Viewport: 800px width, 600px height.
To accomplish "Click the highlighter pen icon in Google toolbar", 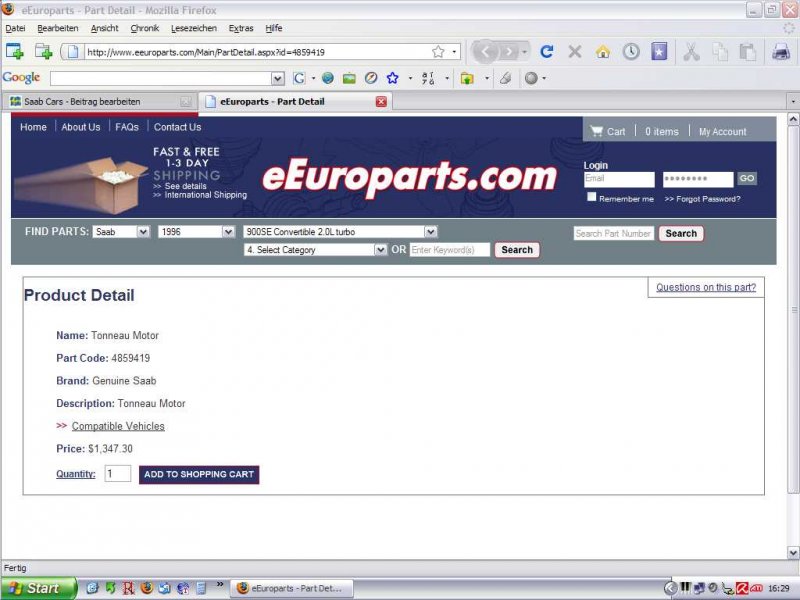I will pyautogui.click(x=506, y=78).
